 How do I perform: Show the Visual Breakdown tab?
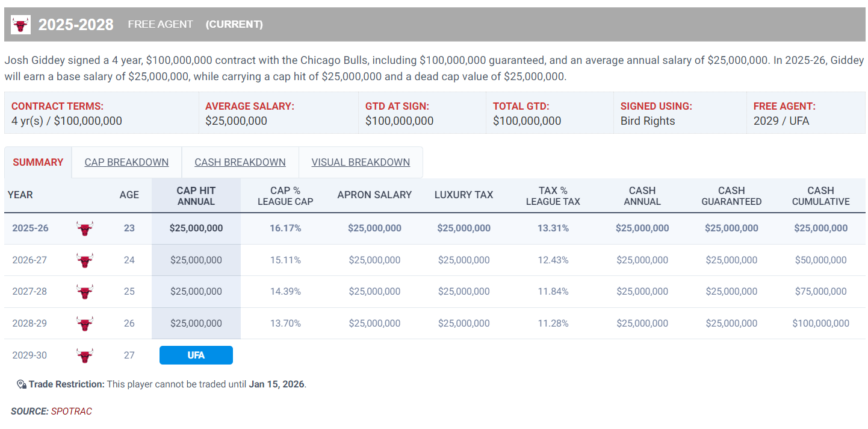click(361, 162)
